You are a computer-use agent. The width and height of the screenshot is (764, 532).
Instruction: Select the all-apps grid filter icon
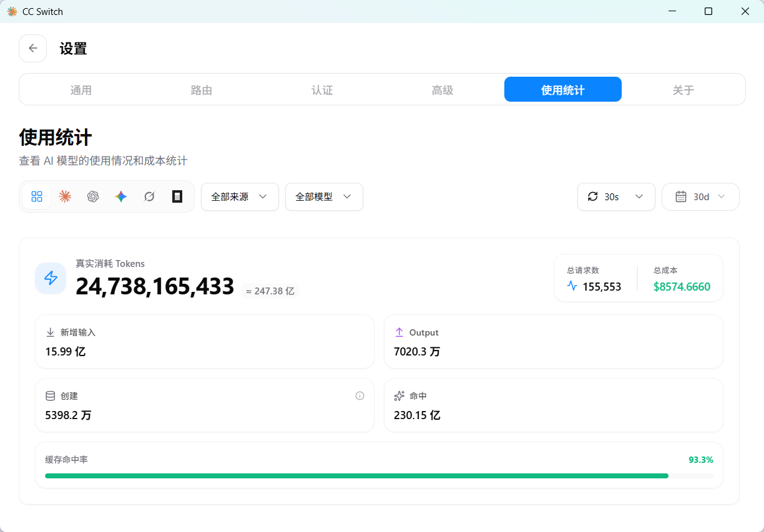[x=37, y=196]
